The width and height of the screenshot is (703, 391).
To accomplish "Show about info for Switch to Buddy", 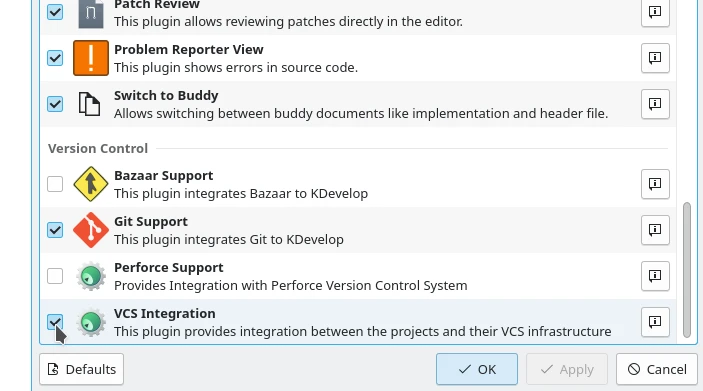I will (x=655, y=104).
